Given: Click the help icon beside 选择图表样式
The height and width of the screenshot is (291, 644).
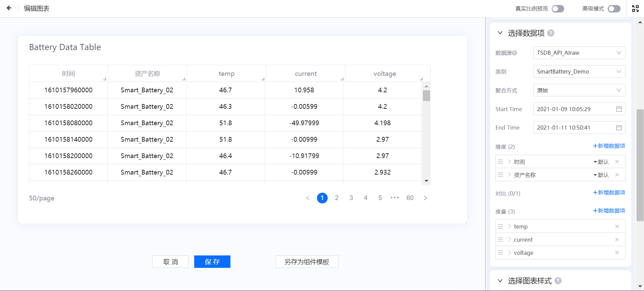Looking at the screenshot, I should click(x=558, y=281).
